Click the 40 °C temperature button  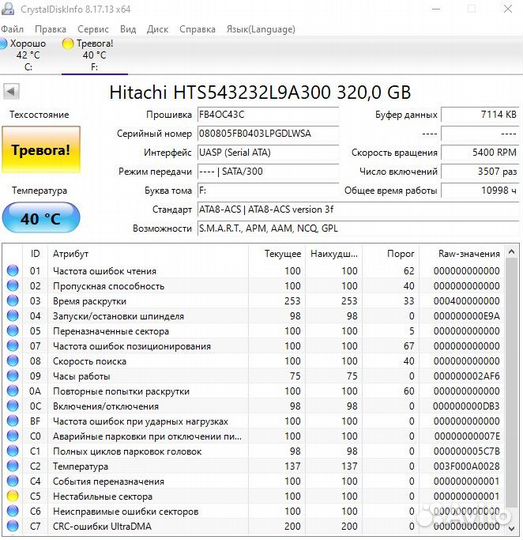pos(41,218)
